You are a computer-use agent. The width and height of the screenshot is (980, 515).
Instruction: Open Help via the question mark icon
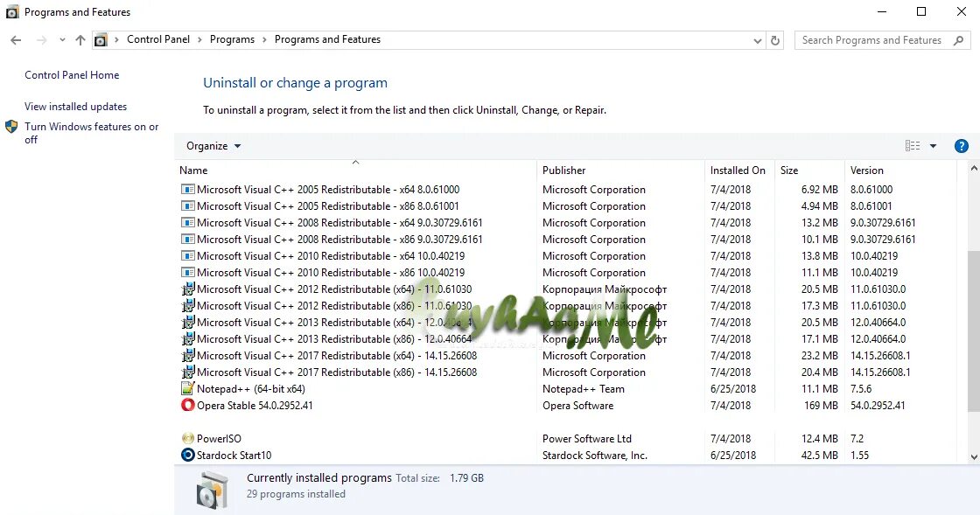click(x=962, y=146)
